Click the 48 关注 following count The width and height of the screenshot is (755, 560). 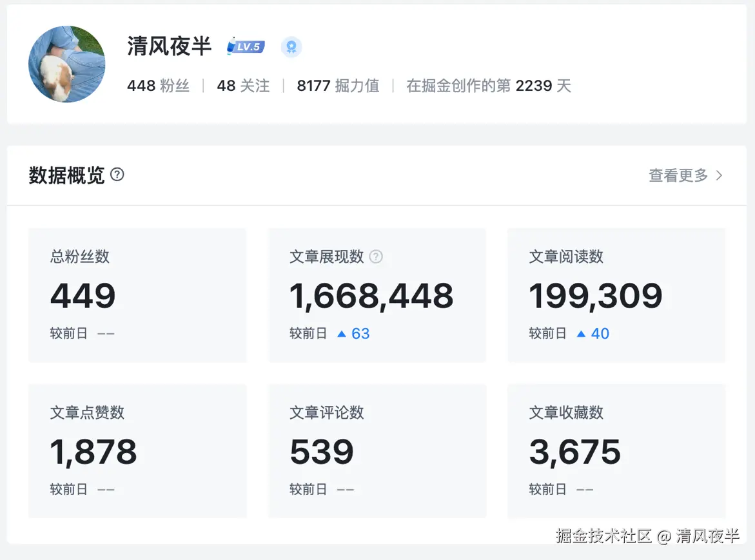pyautogui.click(x=242, y=85)
